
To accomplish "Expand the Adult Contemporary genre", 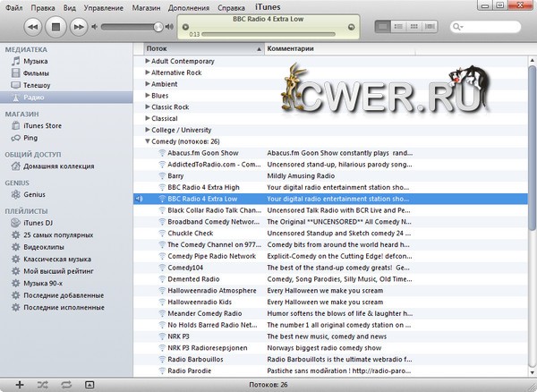I will coord(148,61).
